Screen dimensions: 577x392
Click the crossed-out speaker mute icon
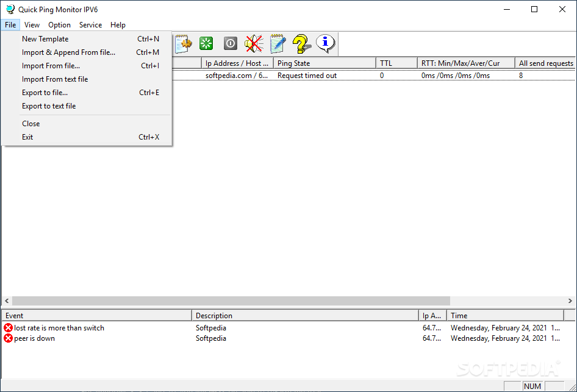[x=254, y=44]
